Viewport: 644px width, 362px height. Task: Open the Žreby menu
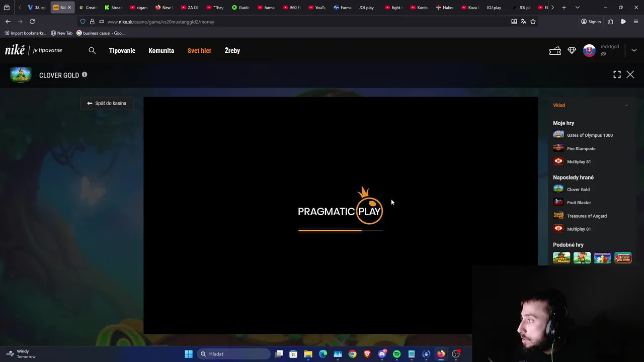(x=232, y=51)
